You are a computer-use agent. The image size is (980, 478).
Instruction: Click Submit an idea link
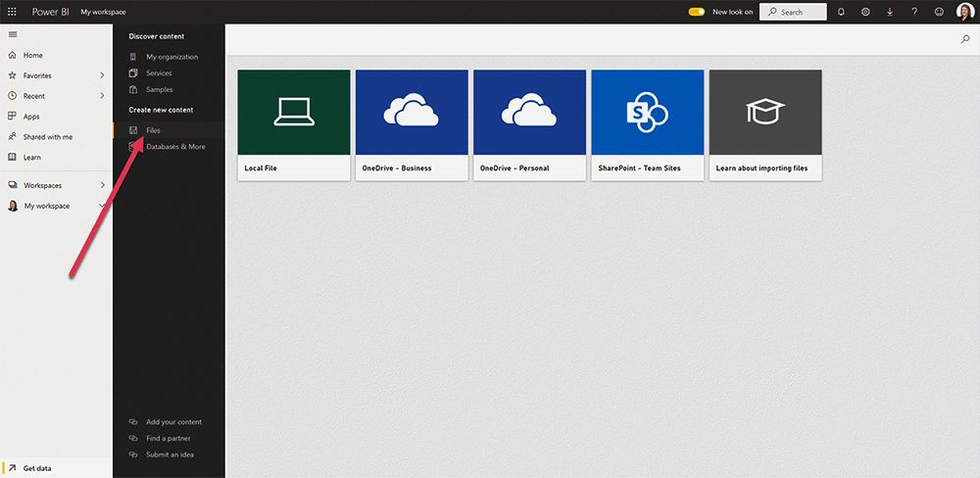tap(170, 454)
